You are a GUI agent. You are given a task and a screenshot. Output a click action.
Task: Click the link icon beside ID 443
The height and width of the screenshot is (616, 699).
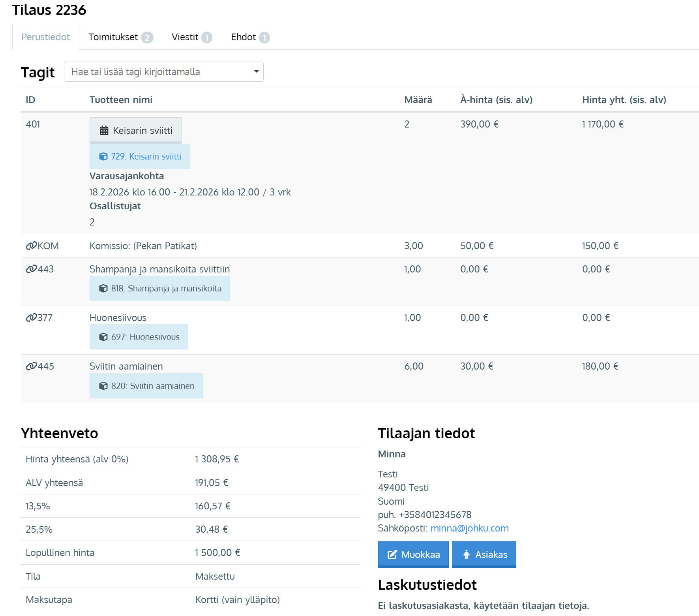point(31,269)
